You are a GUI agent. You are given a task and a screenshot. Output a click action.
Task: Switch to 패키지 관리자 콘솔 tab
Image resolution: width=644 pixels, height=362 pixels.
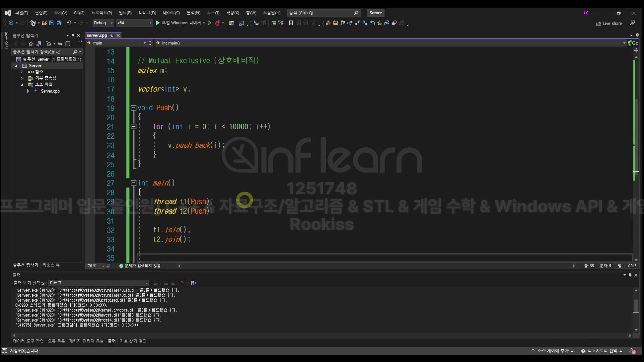[x=86, y=341]
